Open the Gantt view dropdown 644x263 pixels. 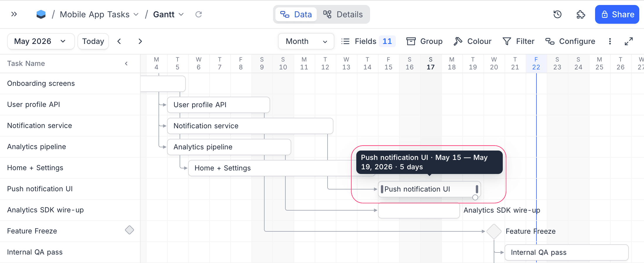[x=168, y=14]
